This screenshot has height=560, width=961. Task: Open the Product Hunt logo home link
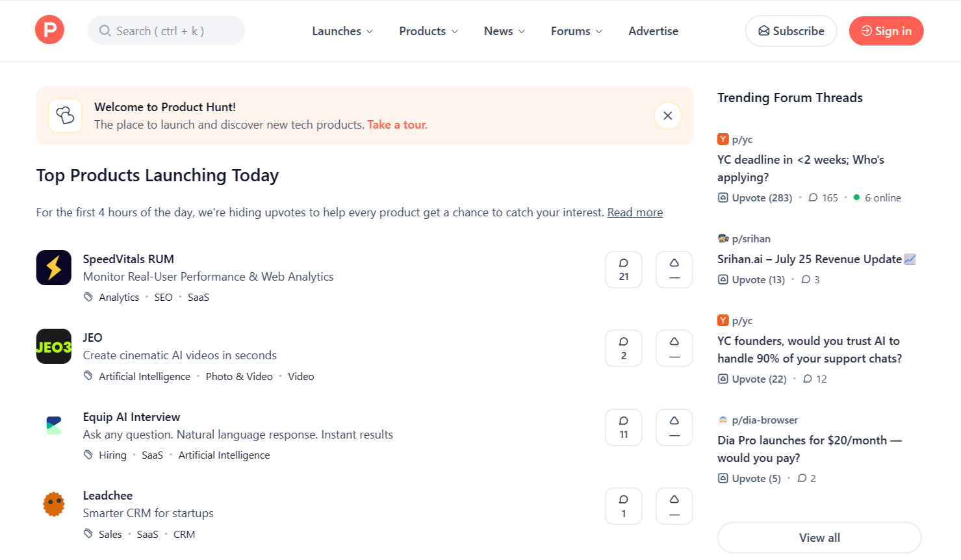[x=49, y=30]
